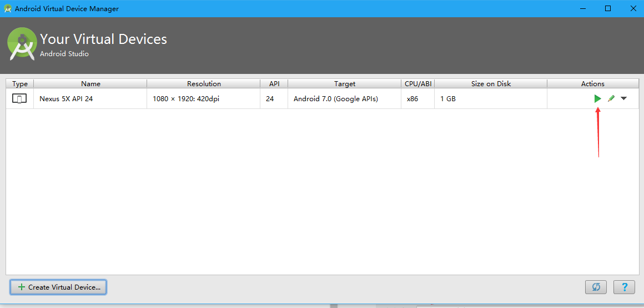Click the Actions column header
644x308 pixels.
click(x=593, y=83)
